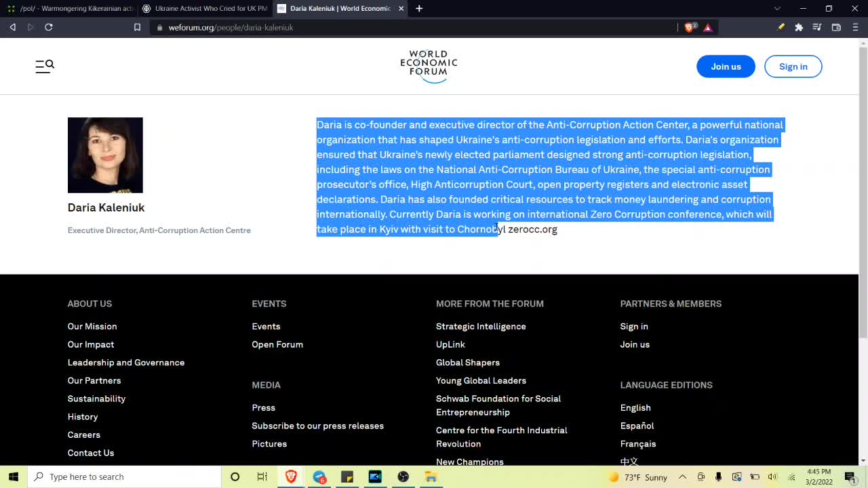The width and height of the screenshot is (868, 488).
Task: Open the extensions puzzle icon
Action: pos(799,28)
